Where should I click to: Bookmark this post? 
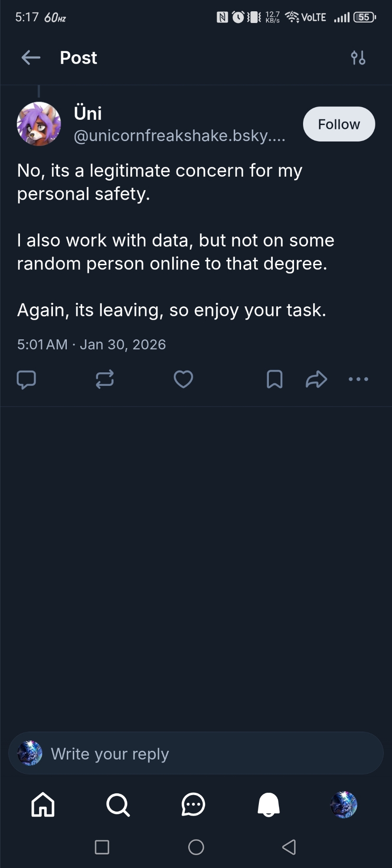click(274, 379)
